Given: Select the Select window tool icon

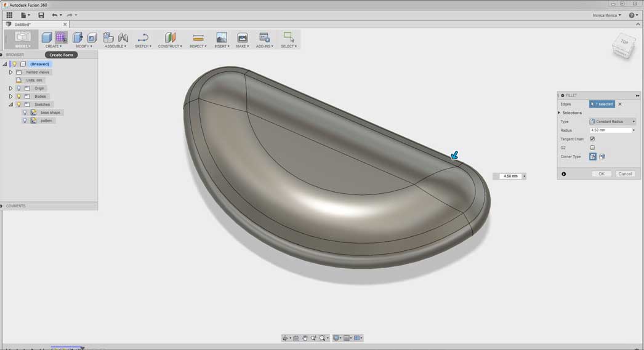Looking at the screenshot, I should click(x=289, y=37).
